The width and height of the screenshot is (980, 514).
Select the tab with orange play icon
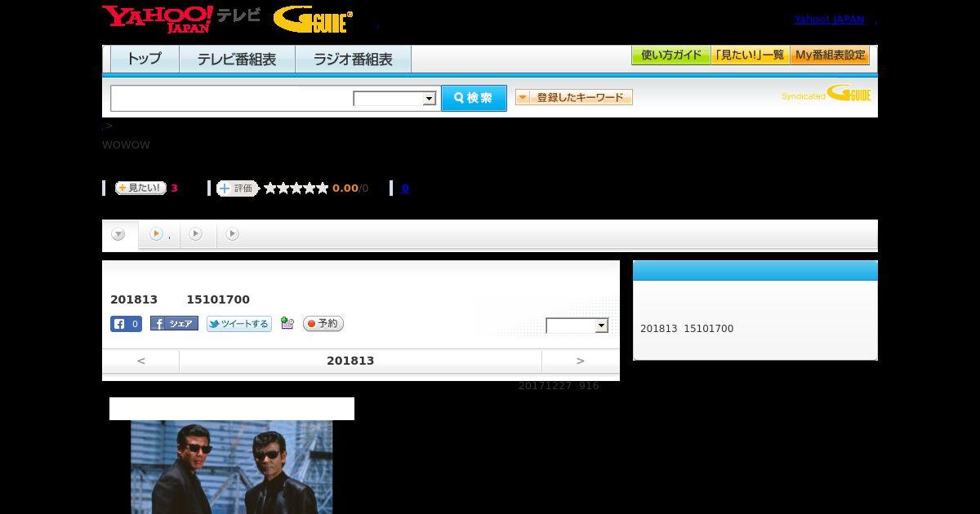click(159, 234)
